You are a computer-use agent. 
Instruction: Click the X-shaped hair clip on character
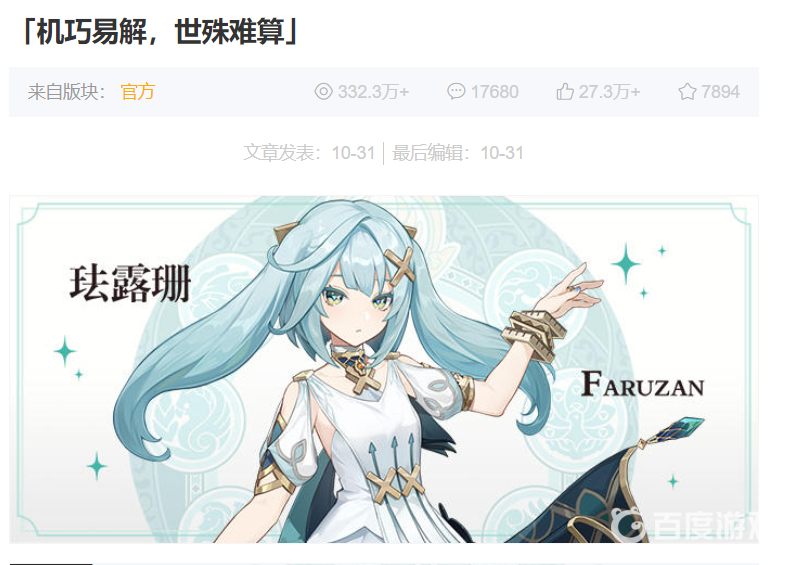400,266
